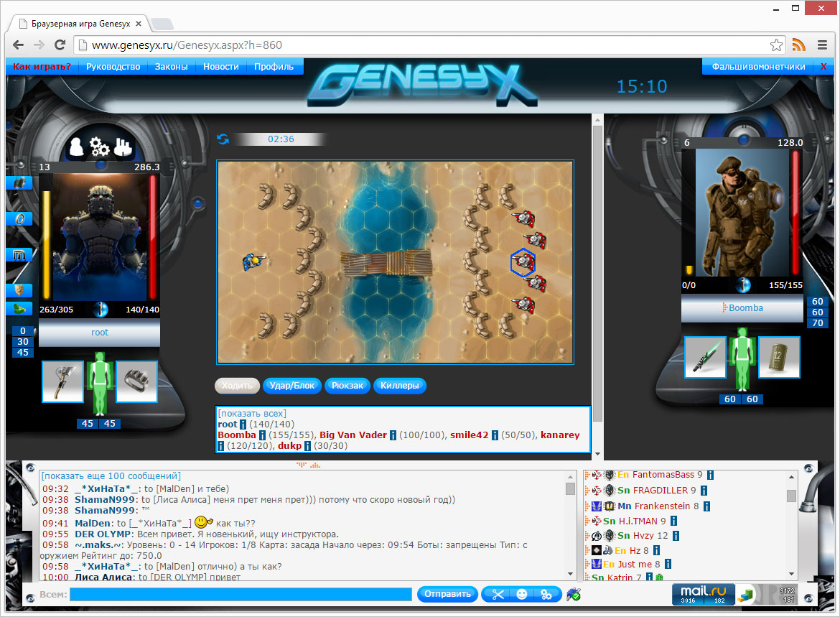This screenshot has height=617, width=840.
Task: Refresh the battle with the blue arrows icon
Action: point(223,139)
